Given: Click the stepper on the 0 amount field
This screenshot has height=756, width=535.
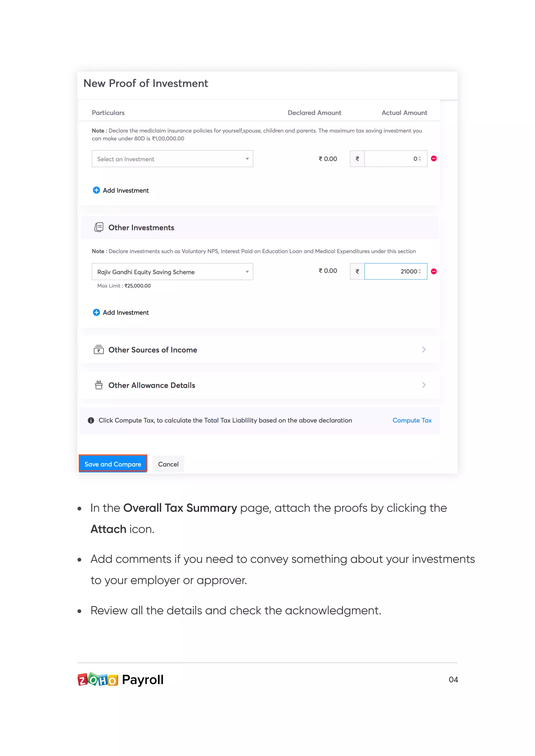Looking at the screenshot, I should 420,159.
